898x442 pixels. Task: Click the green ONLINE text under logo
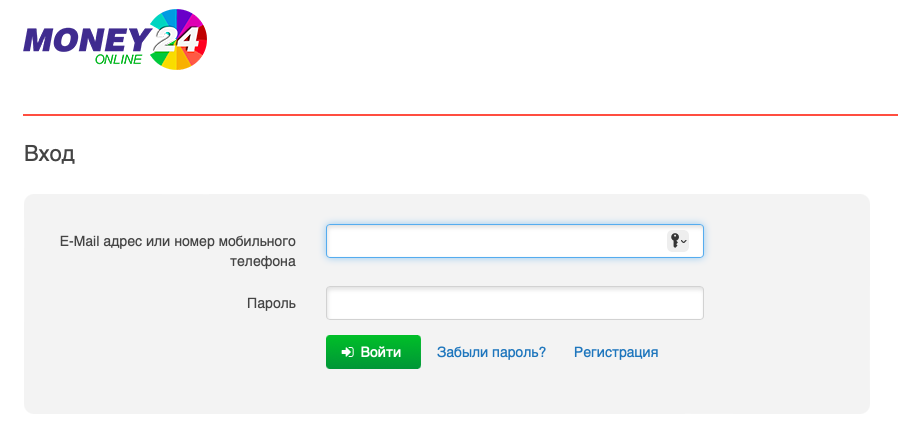click(118, 60)
